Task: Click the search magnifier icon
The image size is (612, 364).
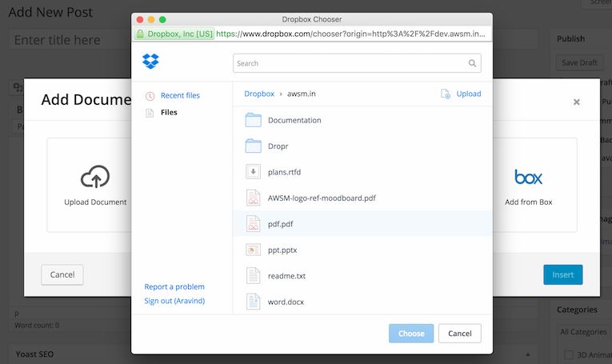Action: pos(472,63)
